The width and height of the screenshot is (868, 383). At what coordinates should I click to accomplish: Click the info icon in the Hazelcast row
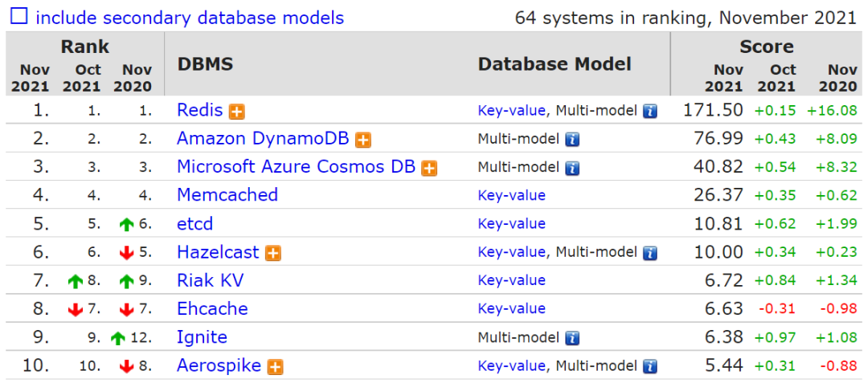tap(650, 253)
